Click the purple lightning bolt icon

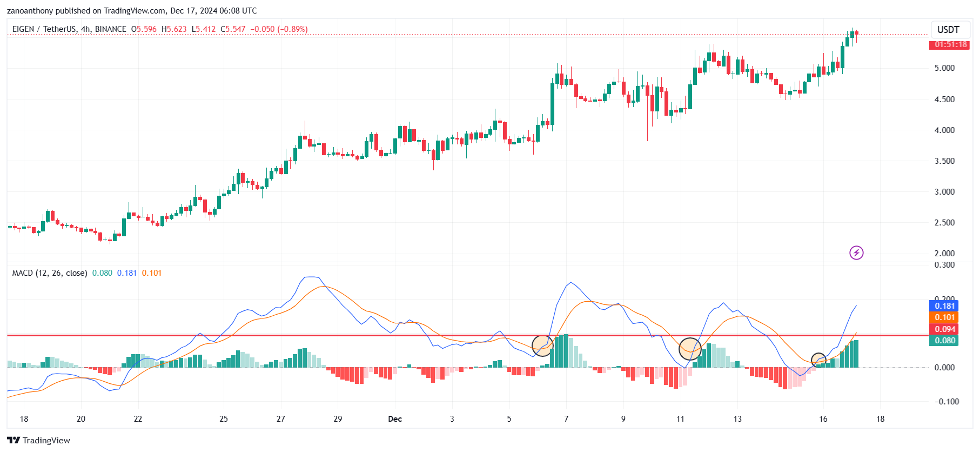(856, 252)
